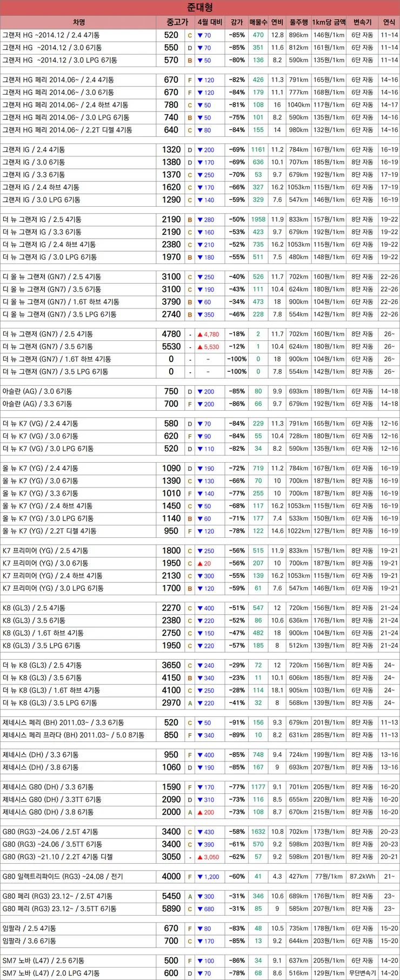
Task: Select the 차명 column header
Action: (x=78, y=22)
